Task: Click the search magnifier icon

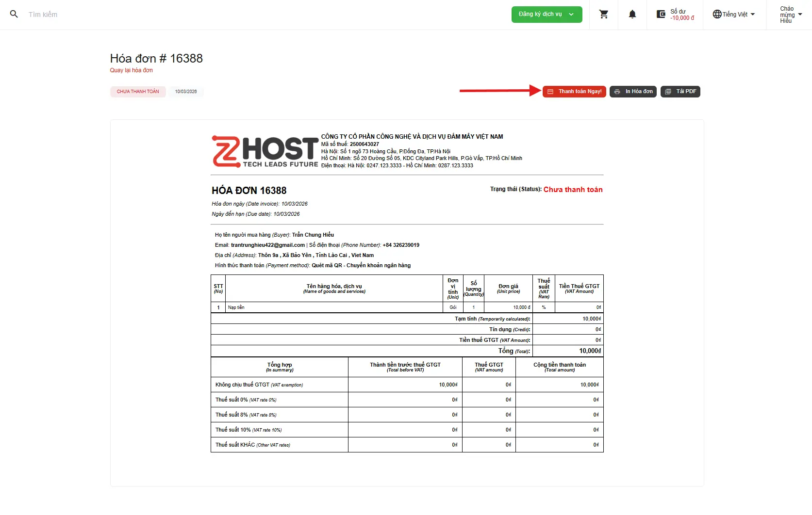Action: [14, 14]
